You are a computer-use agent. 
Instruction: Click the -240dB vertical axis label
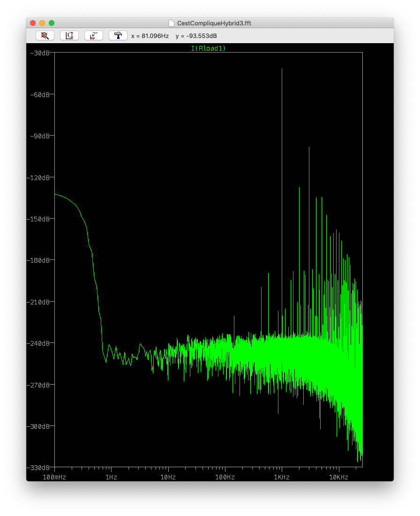tap(38, 343)
